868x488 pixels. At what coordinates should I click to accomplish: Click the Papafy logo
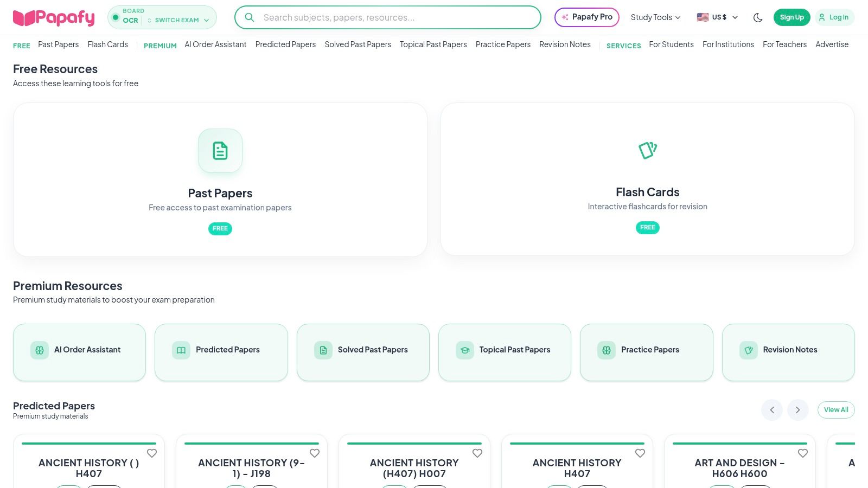(54, 17)
